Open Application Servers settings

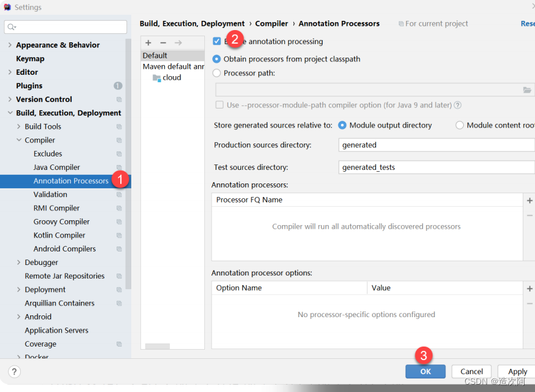point(56,330)
